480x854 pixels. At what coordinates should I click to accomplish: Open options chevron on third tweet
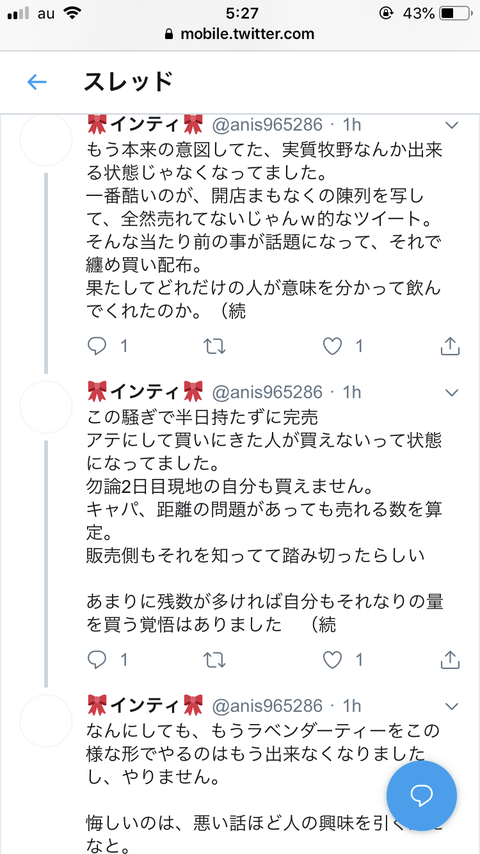[x=452, y=706]
